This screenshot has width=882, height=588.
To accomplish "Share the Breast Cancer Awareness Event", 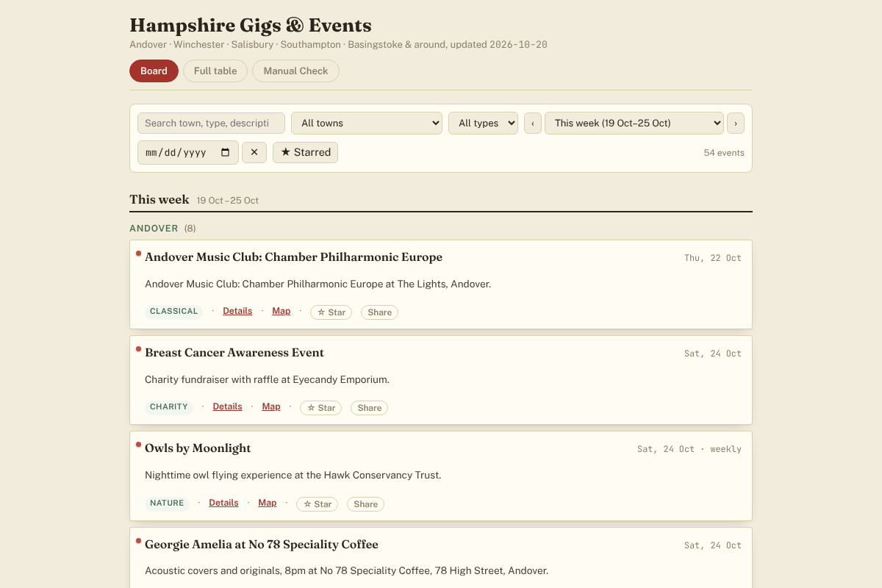I will (369, 408).
